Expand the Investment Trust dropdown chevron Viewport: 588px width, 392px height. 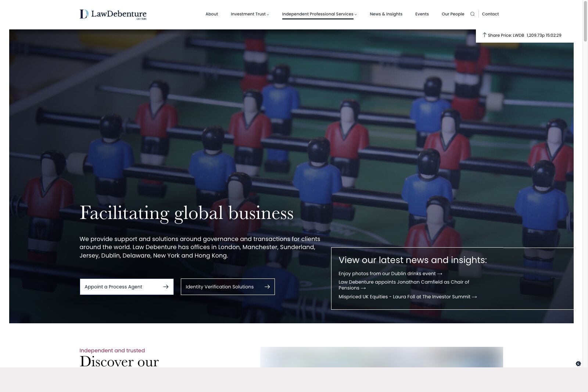pyautogui.click(x=268, y=14)
